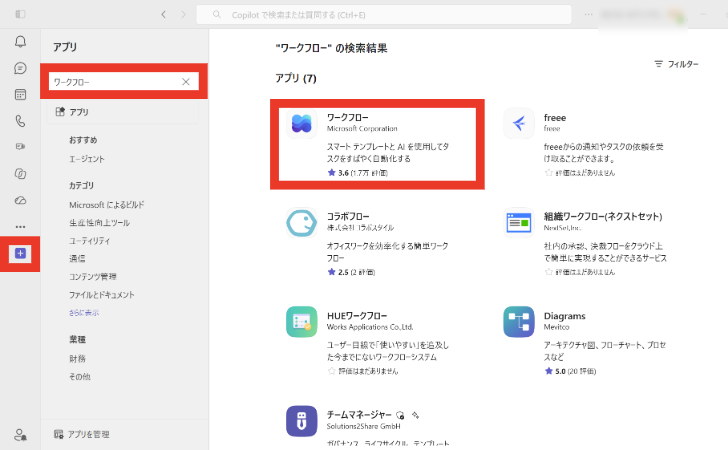Click Microsoft Corporation publisher text

362,129
